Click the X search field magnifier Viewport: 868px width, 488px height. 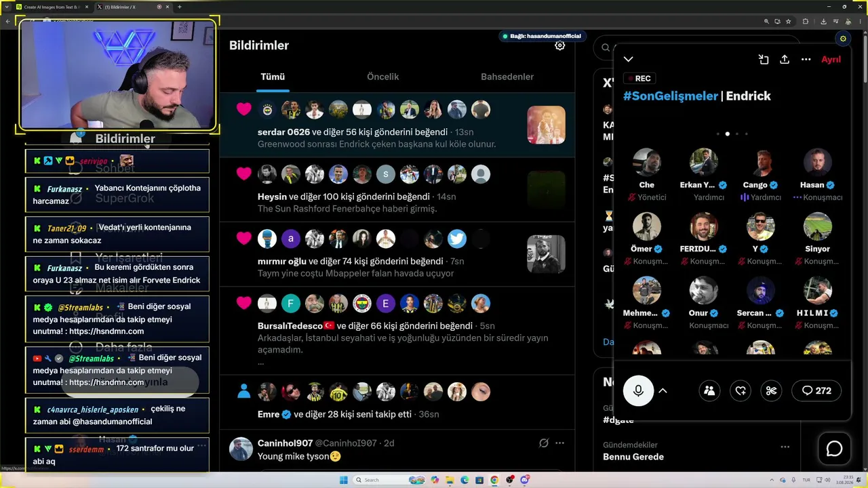606,48
